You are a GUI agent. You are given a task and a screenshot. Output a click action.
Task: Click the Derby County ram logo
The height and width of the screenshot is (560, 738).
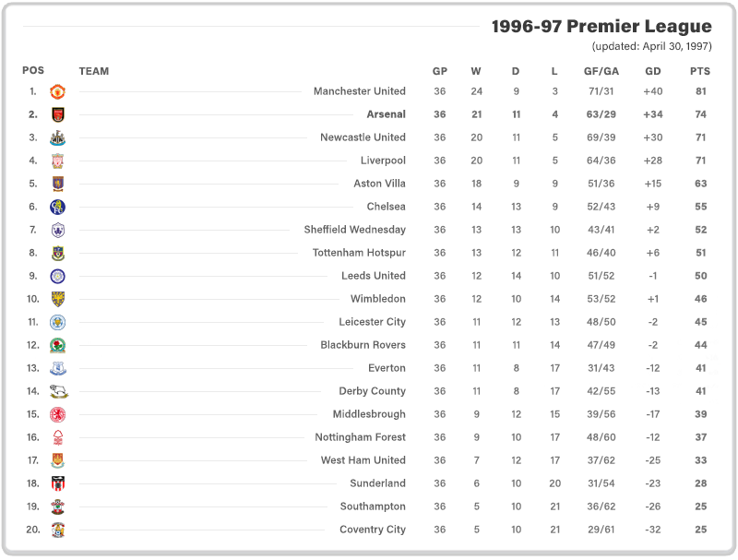tap(59, 391)
